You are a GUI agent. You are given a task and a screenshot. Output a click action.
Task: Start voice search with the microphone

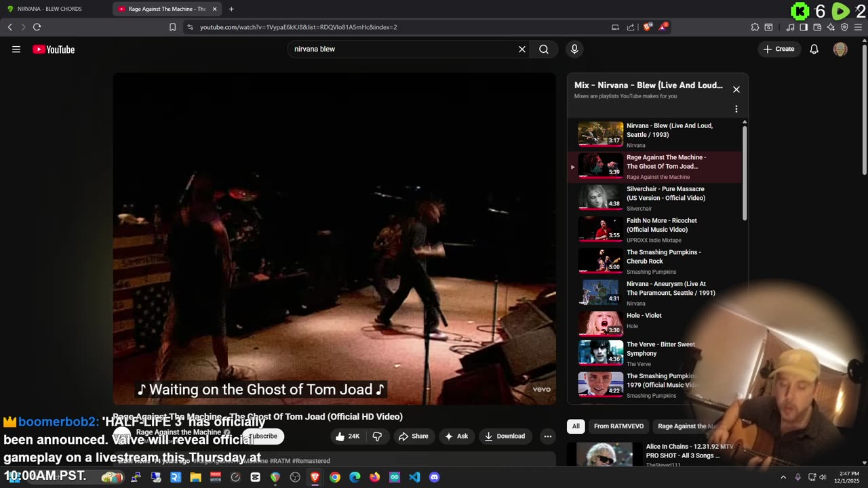click(x=574, y=49)
